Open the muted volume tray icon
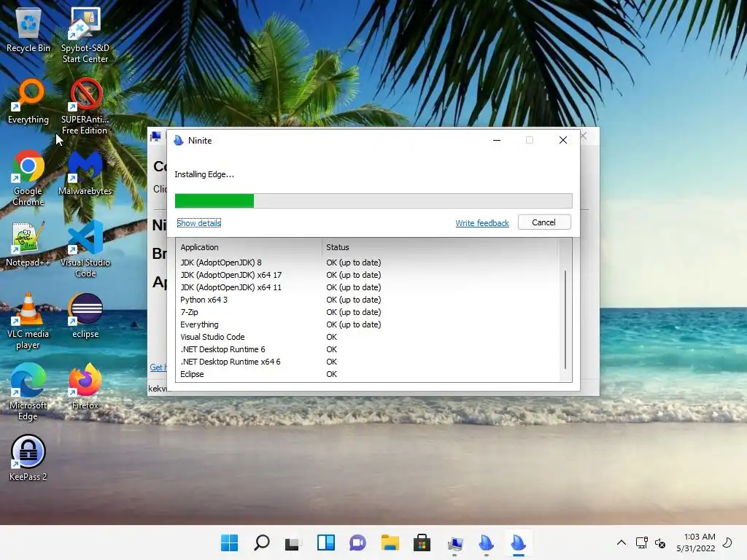This screenshot has width=747, height=560. [660, 542]
